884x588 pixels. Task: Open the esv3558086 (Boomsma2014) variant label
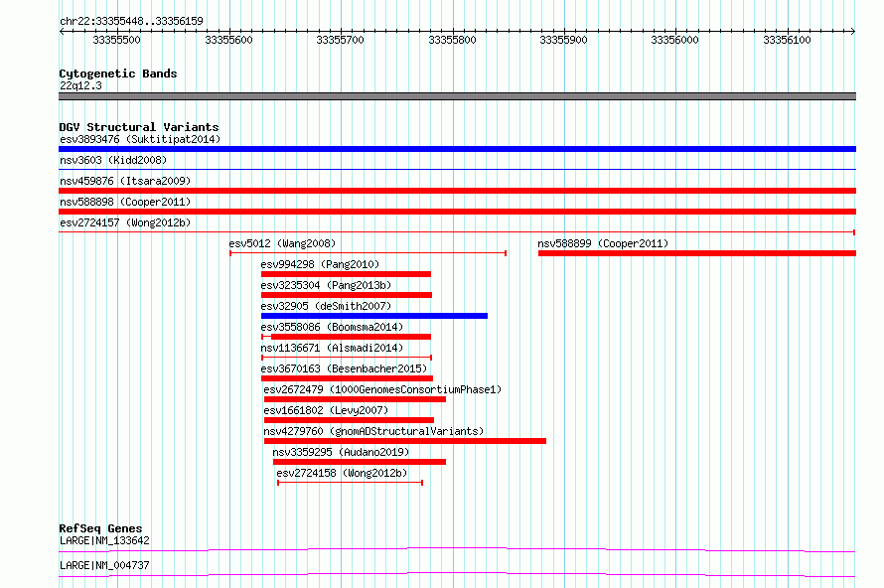point(332,327)
